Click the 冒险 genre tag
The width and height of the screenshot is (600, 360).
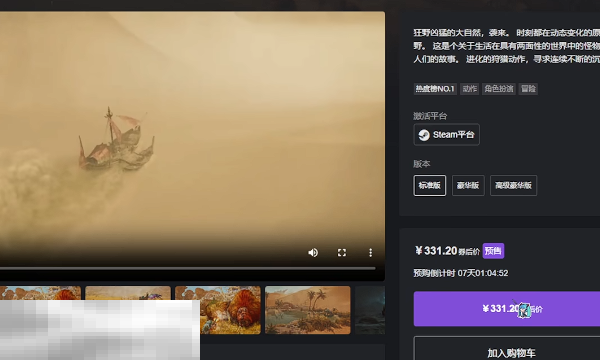click(x=528, y=89)
